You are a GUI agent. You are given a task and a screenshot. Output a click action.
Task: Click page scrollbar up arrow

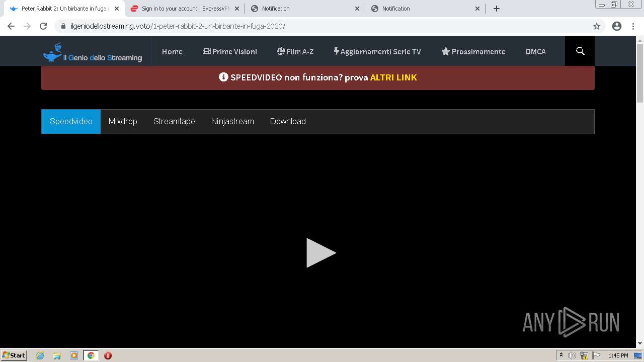(x=640, y=40)
